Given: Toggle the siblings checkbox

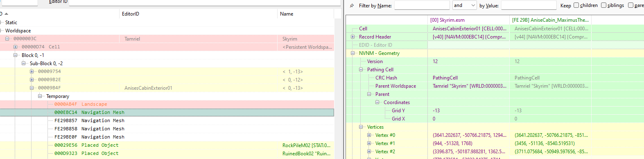Looking at the screenshot, I should point(603,5).
